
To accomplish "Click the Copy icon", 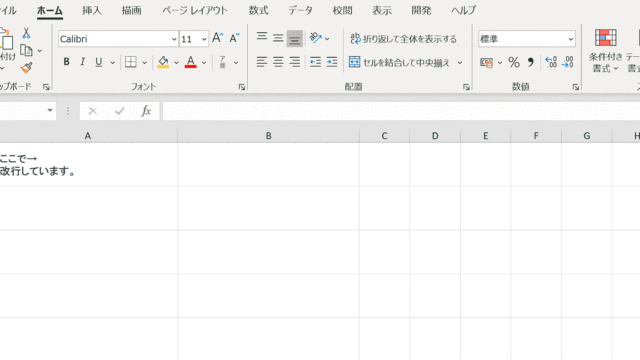I will tap(26, 51).
